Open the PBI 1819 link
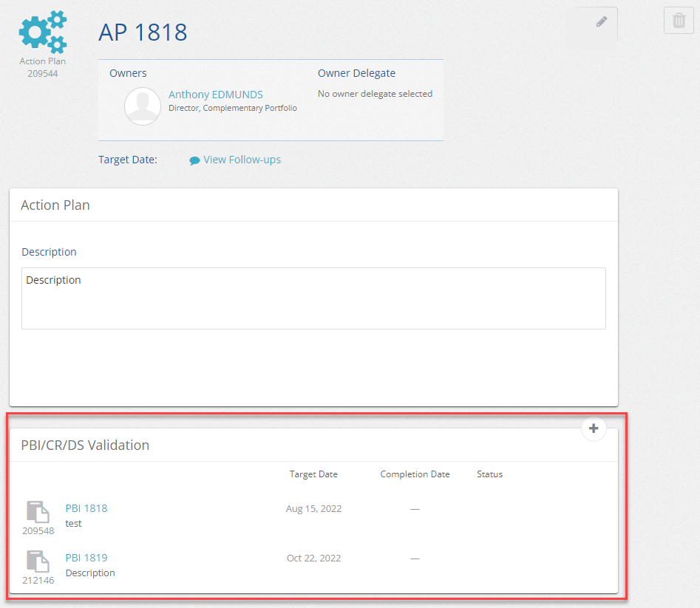This screenshot has width=700, height=608. point(86,558)
